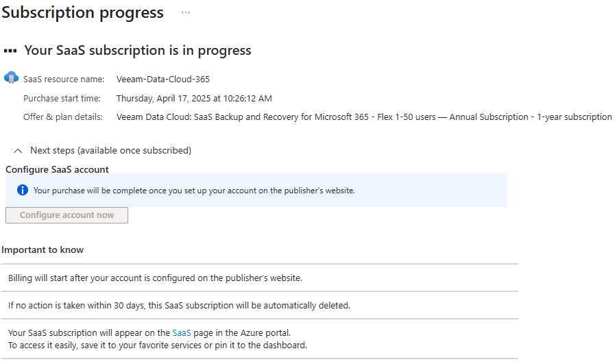
Task: Click the Subscription progress page title
Action: pyautogui.click(x=83, y=13)
